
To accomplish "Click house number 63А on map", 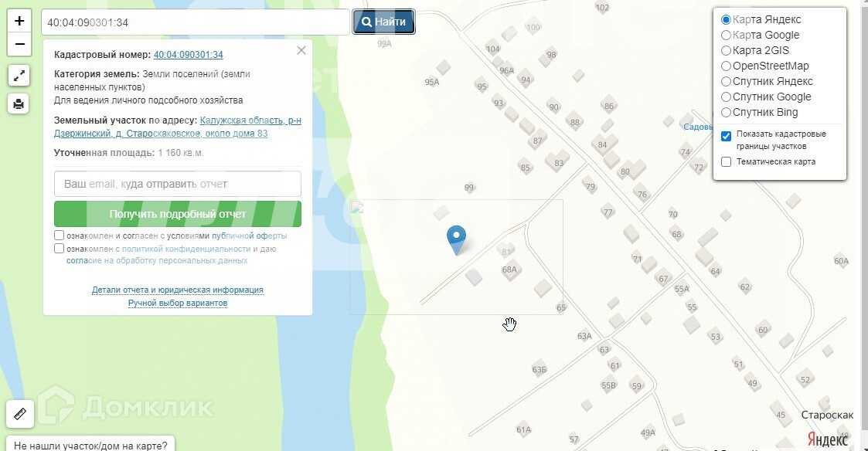I will 584,336.
